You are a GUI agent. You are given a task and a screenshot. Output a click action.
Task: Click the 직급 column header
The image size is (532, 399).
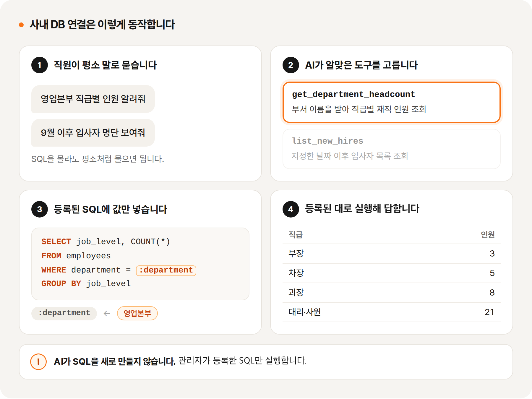(x=296, y=235)
